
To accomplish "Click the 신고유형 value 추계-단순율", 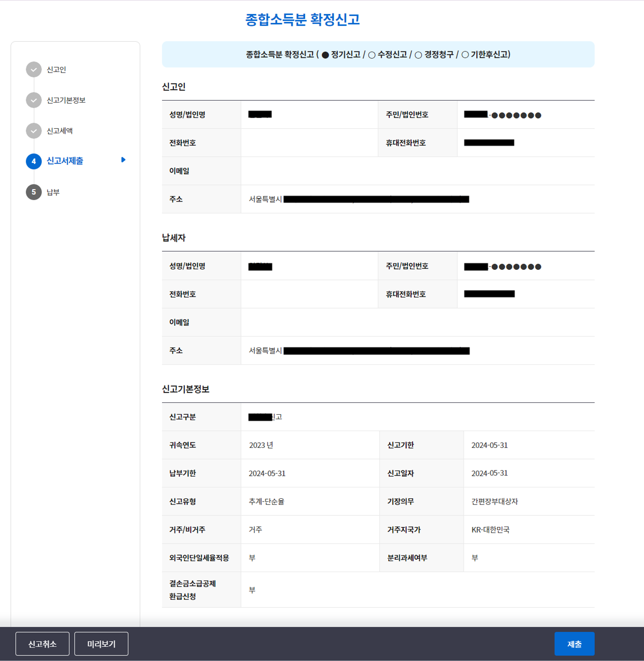I will pos(267,501).
